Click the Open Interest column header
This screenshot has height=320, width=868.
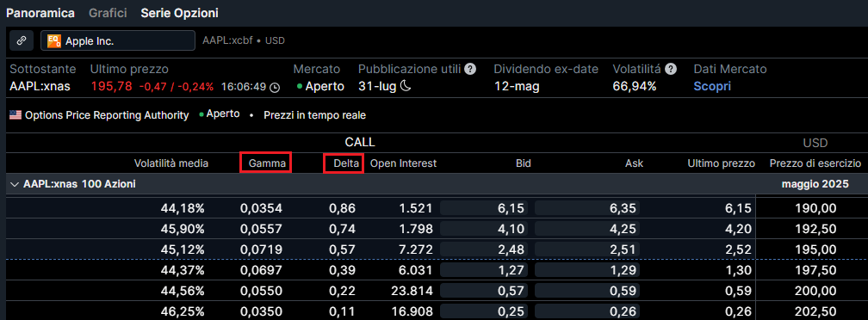click(404, 163)
